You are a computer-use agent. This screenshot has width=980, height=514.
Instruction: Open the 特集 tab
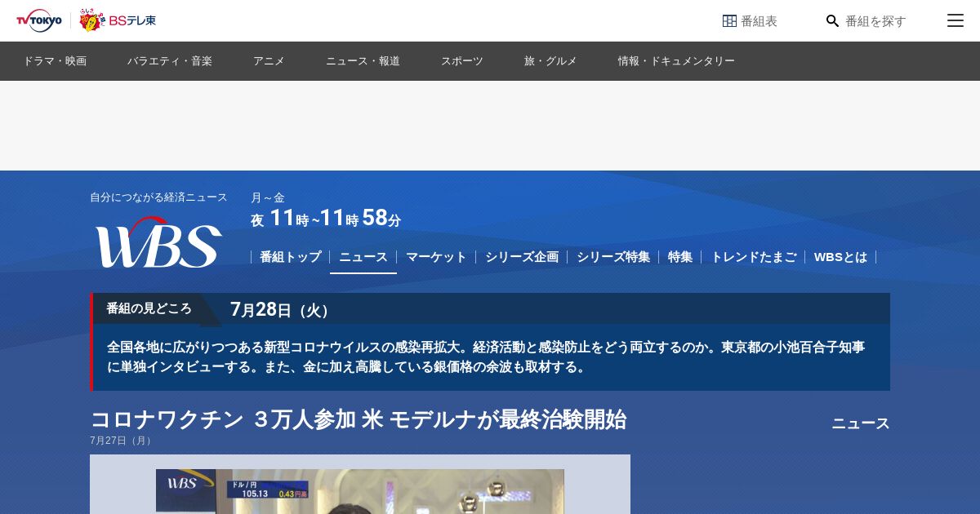[x=680, y=257]
